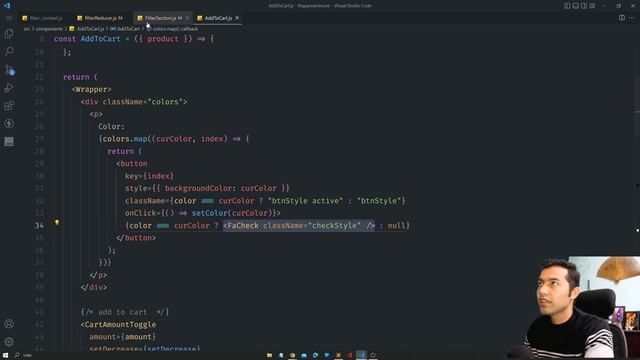Screen dimensions: 640x360
Task: Open the red app icon in taskbar
Action: pos(350,355)
